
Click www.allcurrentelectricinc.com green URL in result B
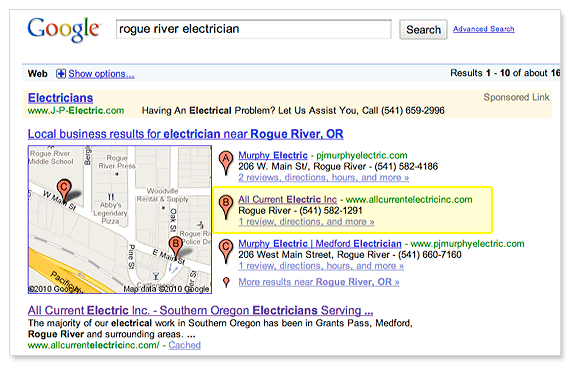(409, 200)
